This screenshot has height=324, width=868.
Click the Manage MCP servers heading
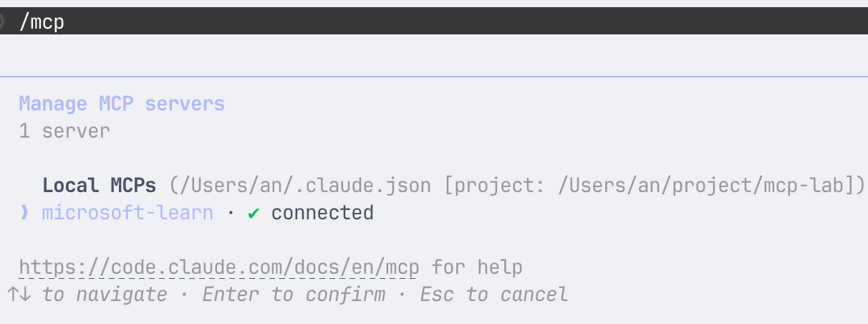pyautogui.click(x=122, y=104)
